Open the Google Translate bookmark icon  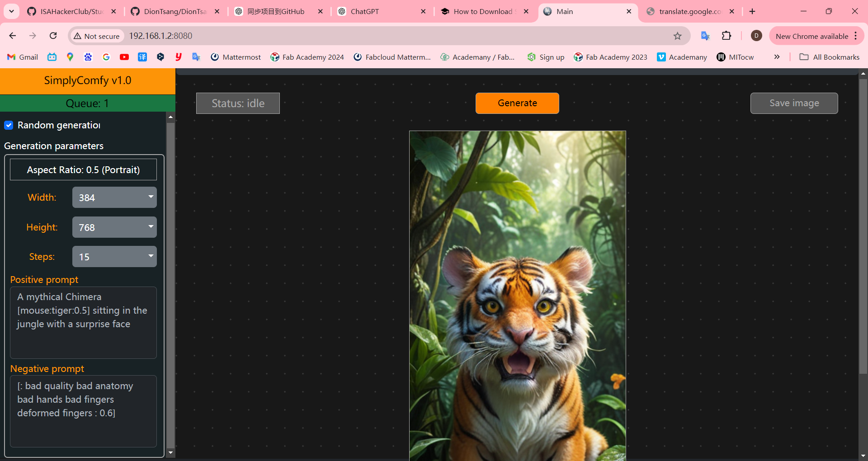196,57
